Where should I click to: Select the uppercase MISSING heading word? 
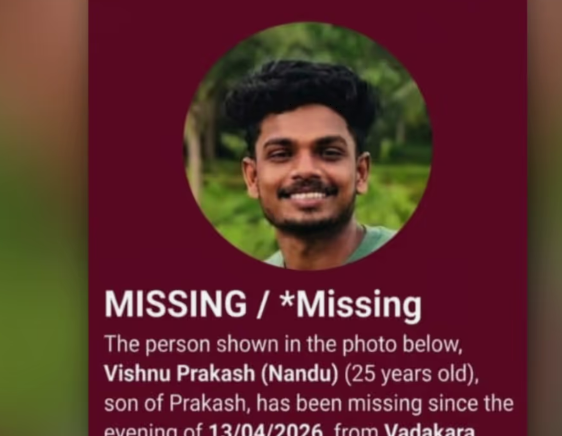(176, 304)
